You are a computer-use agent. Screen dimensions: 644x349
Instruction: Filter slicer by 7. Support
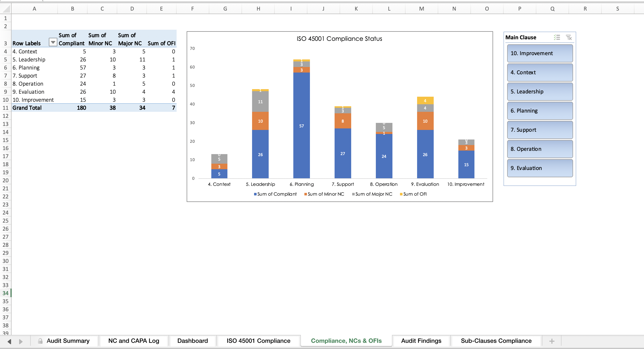(x=540, y=130)
